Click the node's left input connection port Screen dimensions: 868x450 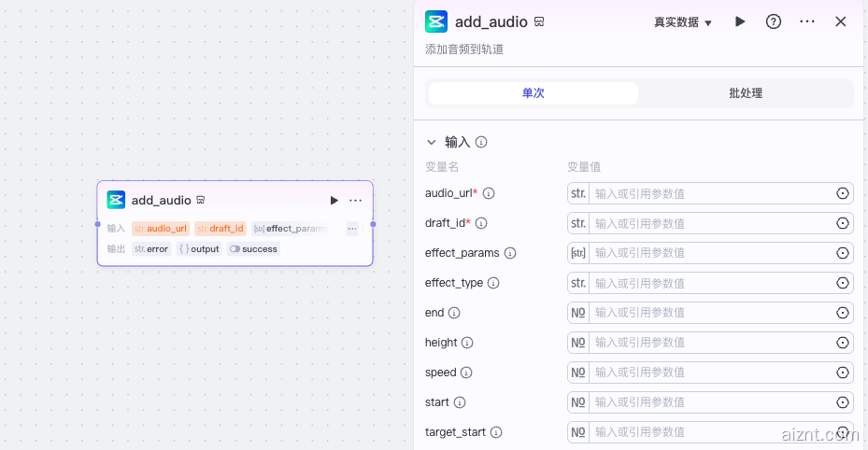[x=97, y=224]
